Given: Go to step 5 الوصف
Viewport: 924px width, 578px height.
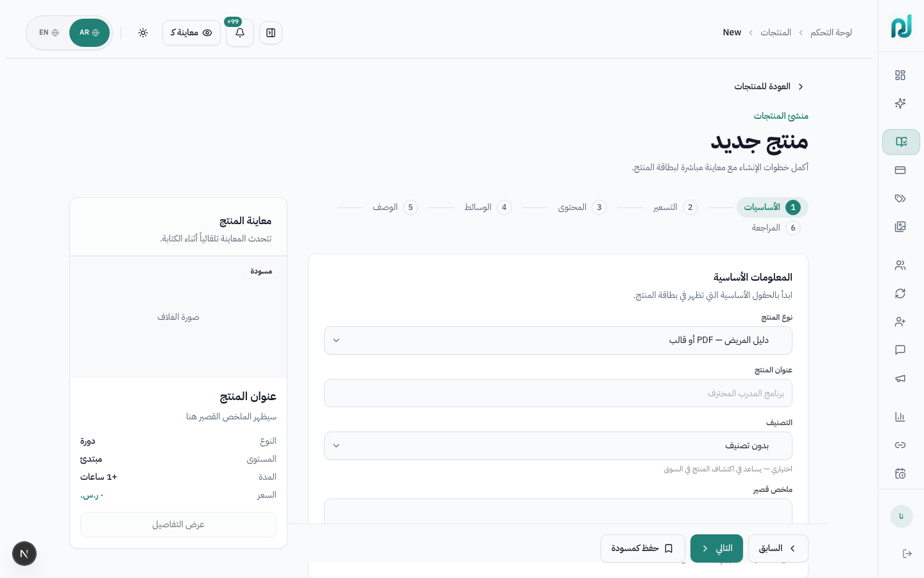Looking at the screenshot, I should (x=395, y=207).
